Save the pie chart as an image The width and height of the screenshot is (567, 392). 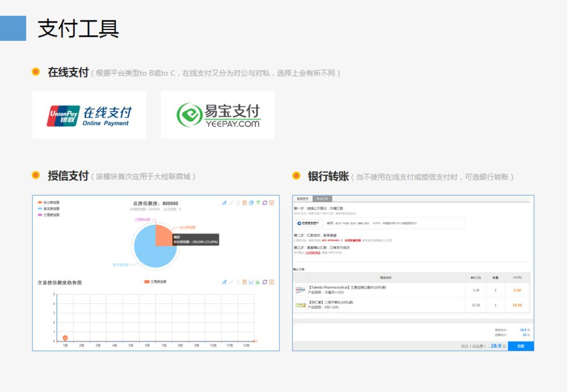coord(272,203)
